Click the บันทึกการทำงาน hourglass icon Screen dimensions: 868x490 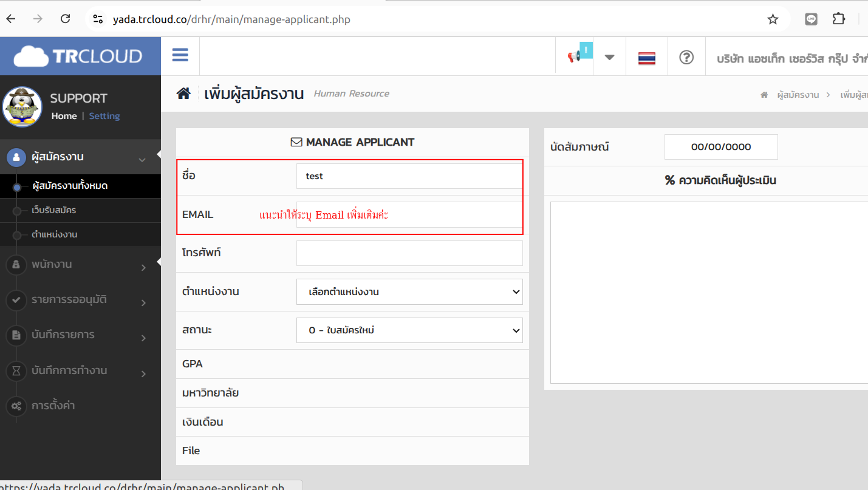[x=16, y=370]
